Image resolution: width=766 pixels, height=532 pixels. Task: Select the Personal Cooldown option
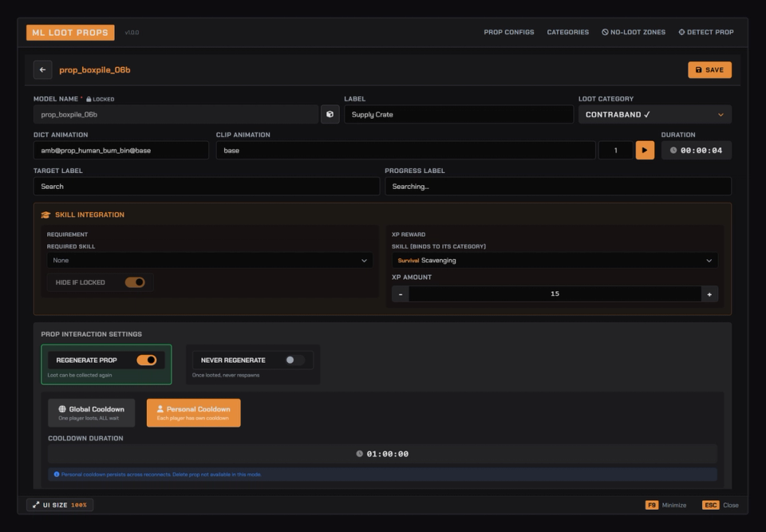pos(193,413)
